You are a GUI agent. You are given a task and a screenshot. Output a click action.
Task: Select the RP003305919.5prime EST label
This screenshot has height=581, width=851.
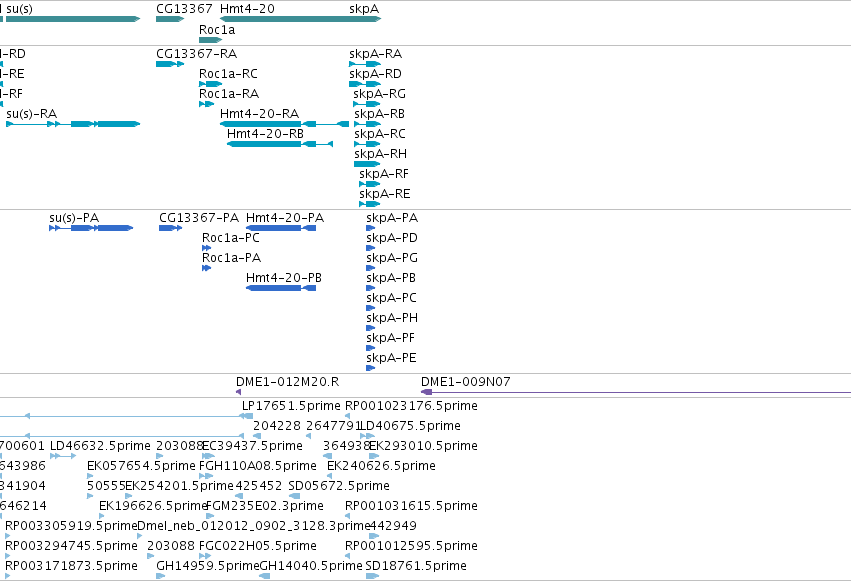pos(71,527)
